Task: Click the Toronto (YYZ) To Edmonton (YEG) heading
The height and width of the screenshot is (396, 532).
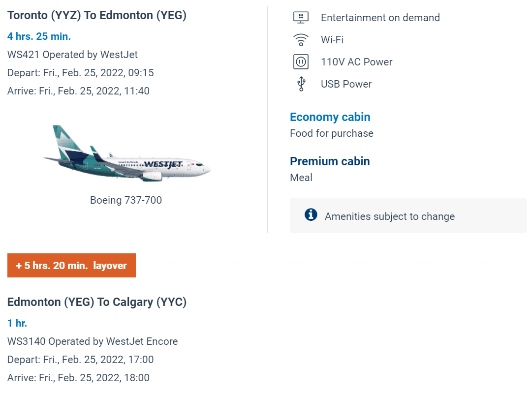Action: [97, 15]
